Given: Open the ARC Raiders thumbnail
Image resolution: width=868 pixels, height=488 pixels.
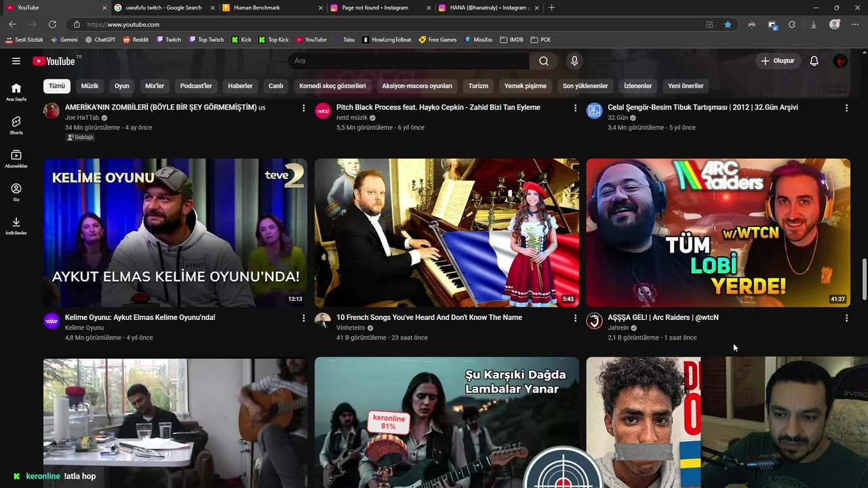Looking at the screenshot, I should pos(718,232).
